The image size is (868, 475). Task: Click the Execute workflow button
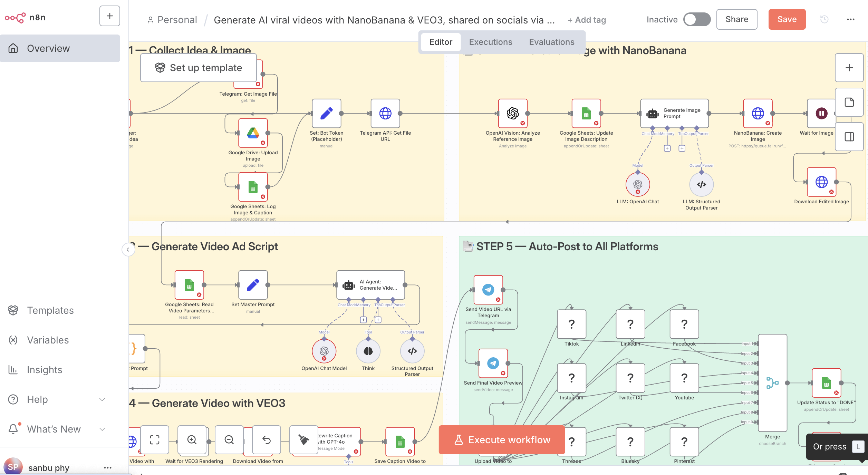tap(502, 439)
